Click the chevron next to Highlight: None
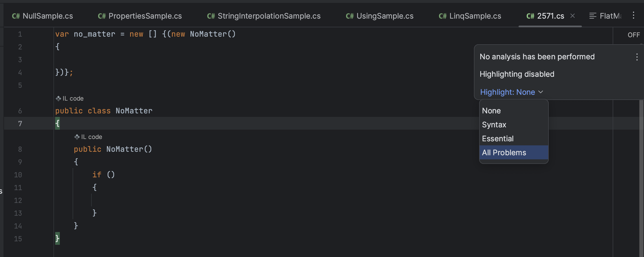This screenshot has height=257, width=644. (x=541, y=92)
